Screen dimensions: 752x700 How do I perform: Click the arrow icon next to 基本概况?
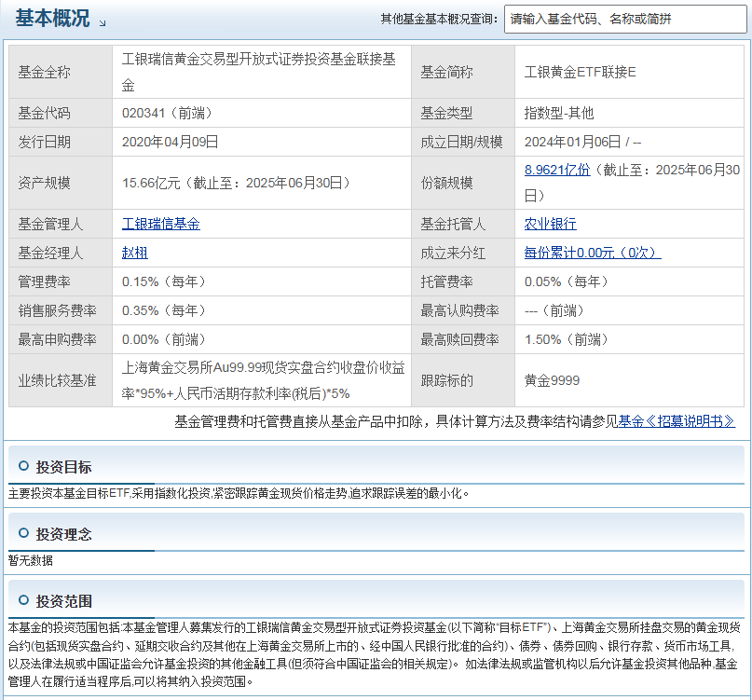pos(103,22)
